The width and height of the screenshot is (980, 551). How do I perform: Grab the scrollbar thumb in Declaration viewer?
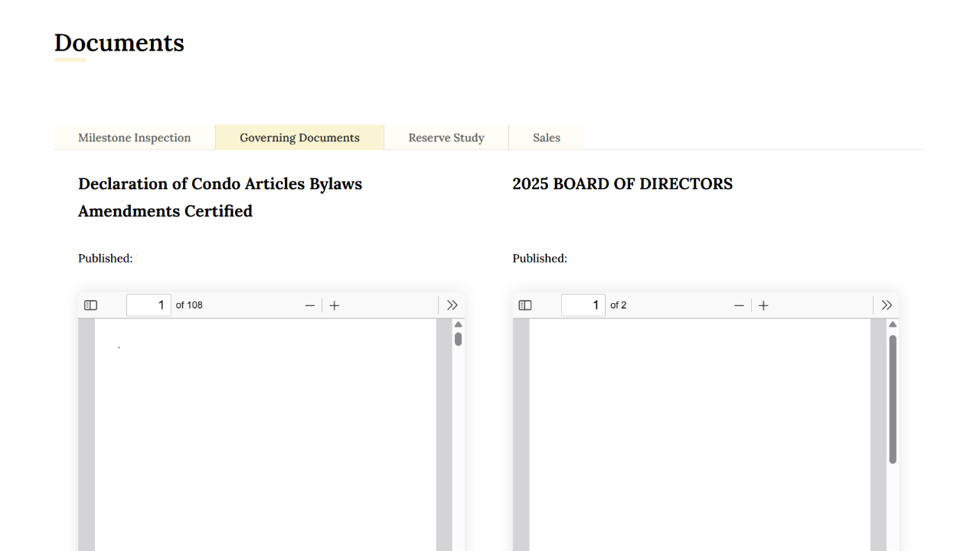(458, 339)
